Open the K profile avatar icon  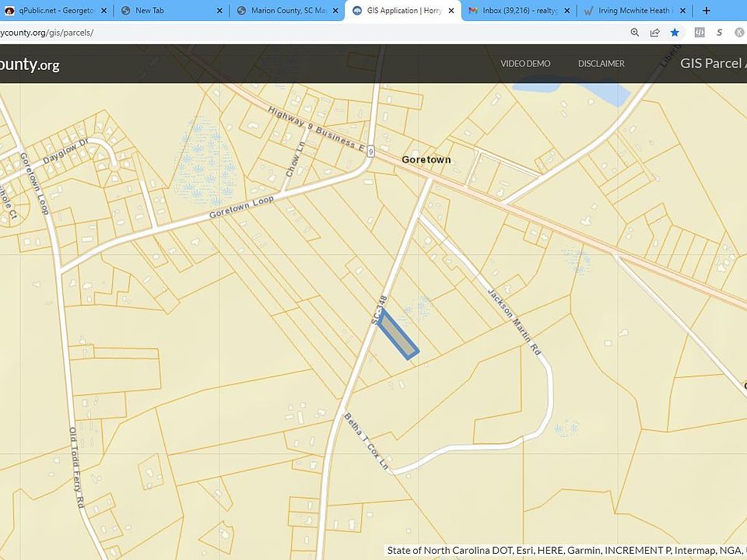coord(740,33)
